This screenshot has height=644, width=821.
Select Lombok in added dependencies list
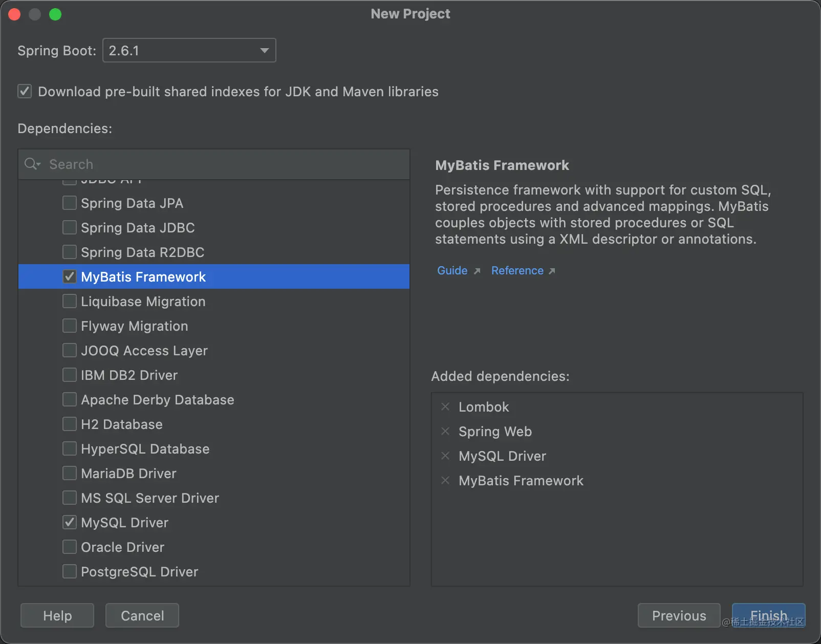tap(484, 406)
